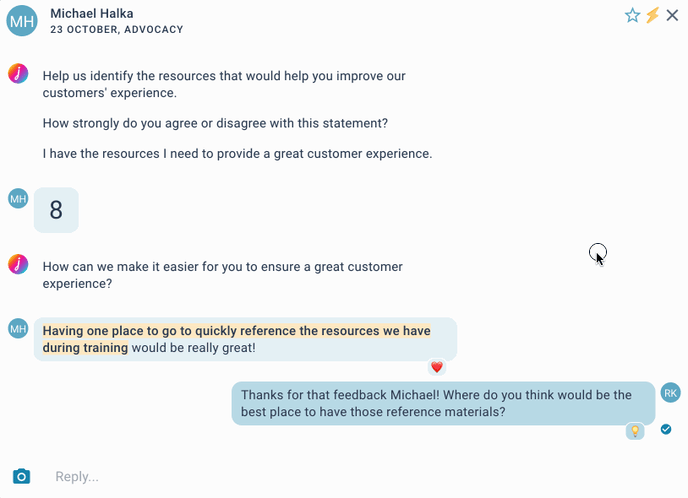This screenshot has height=498, width=688.
Task: Click the checkmark delivered status icon
Action: pyautogui.click(x=666, y=429)
